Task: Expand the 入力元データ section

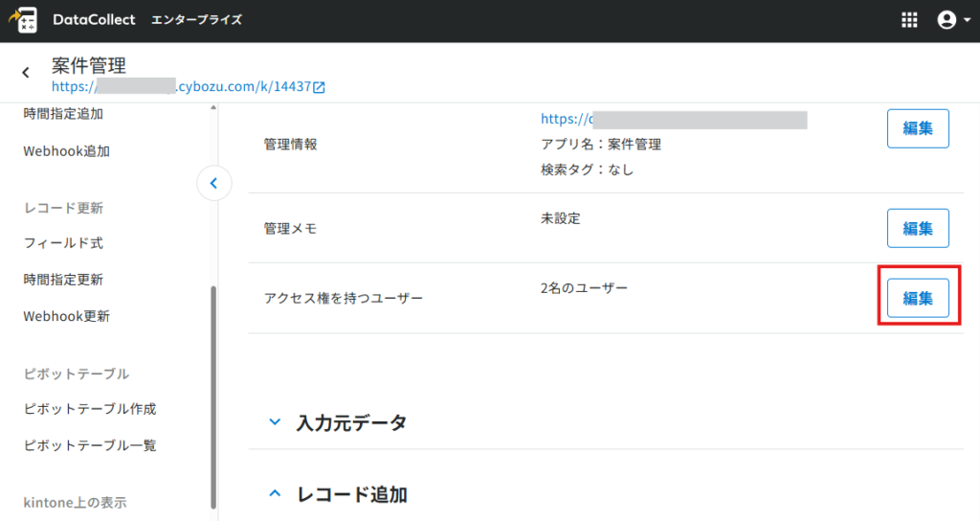Action: tap(275, 422)
